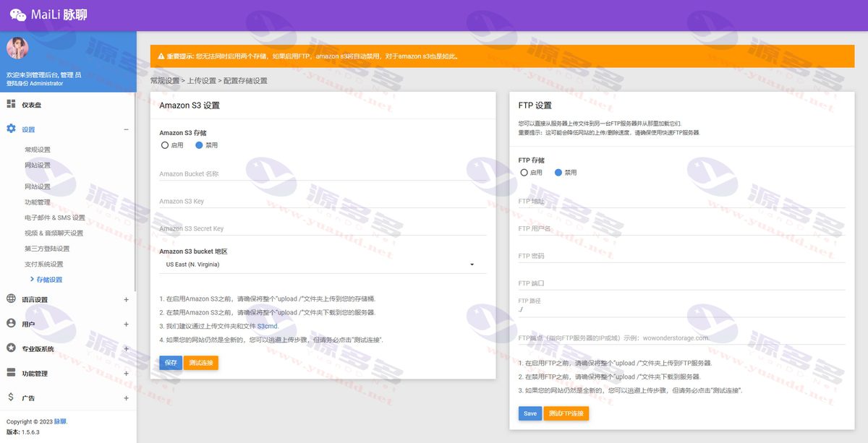Focus the Amazon S3 Key field
Viewport: 868px width, 443px height.
click(x=323, y=201)
